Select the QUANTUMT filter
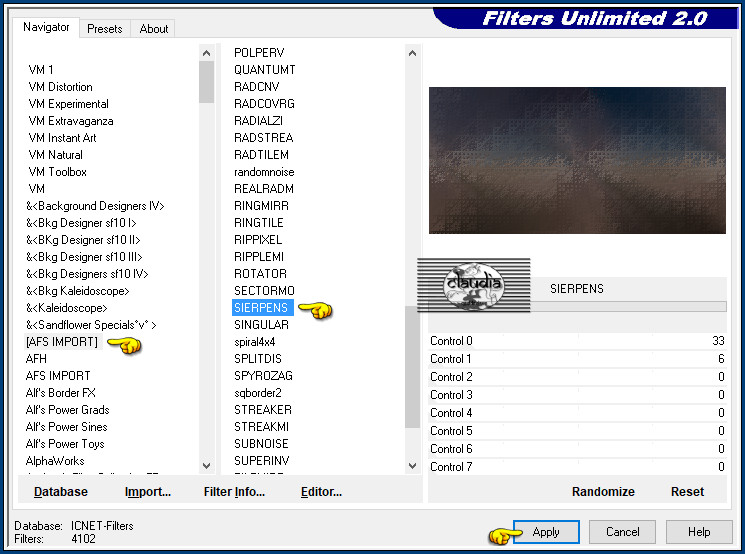This screenshot has width=745, height=554. pos(265,70)
